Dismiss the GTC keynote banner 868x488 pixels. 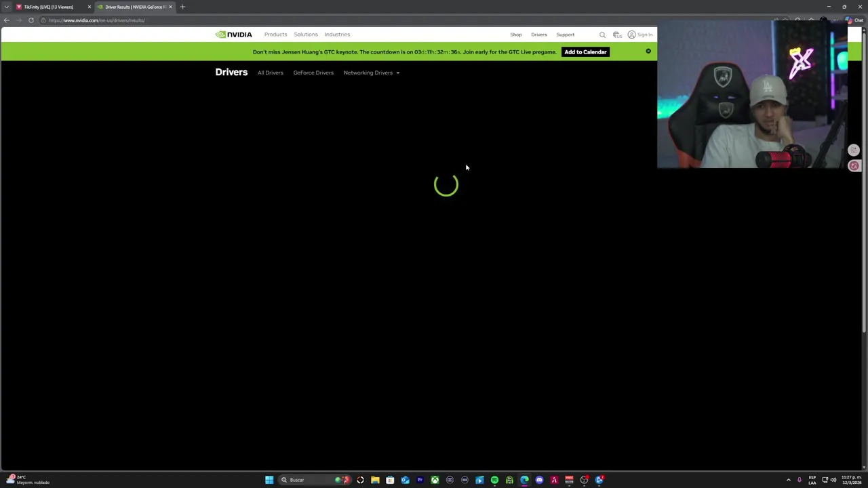[648, 52]
